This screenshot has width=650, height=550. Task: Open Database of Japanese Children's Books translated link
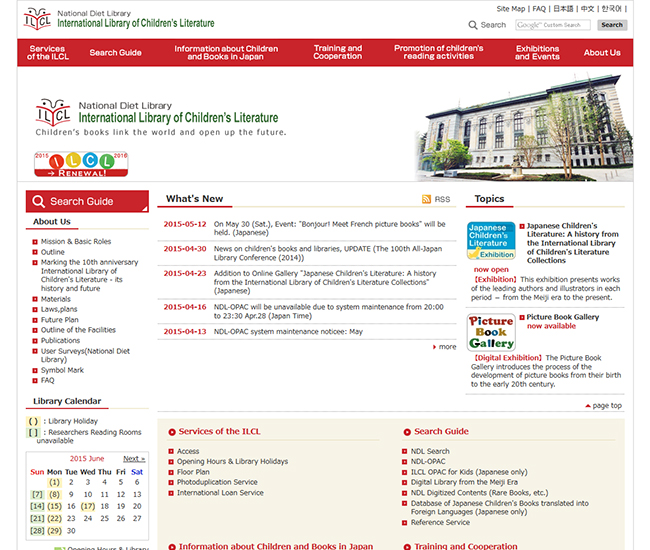click(500, 507)
